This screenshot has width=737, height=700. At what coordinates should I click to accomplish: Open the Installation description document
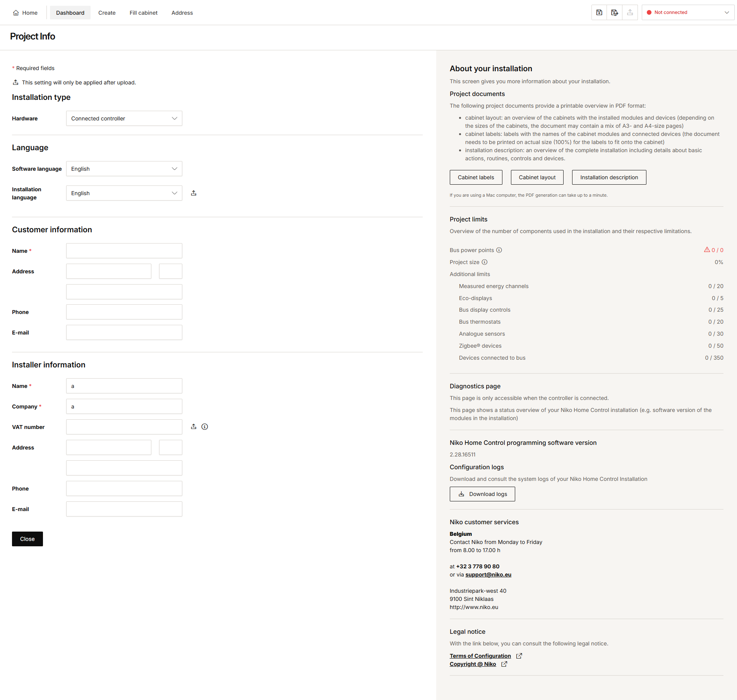pyautogui.click(x=609, y=177)
